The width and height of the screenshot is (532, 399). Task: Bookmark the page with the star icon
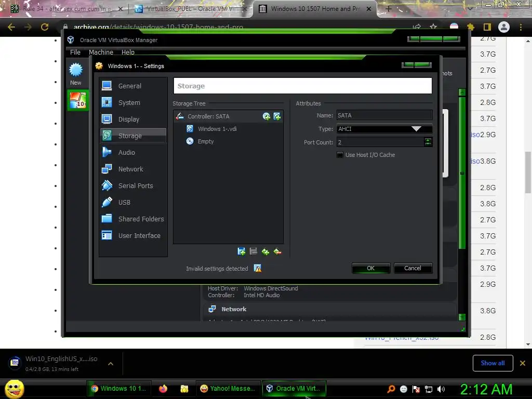pos(433,27)
